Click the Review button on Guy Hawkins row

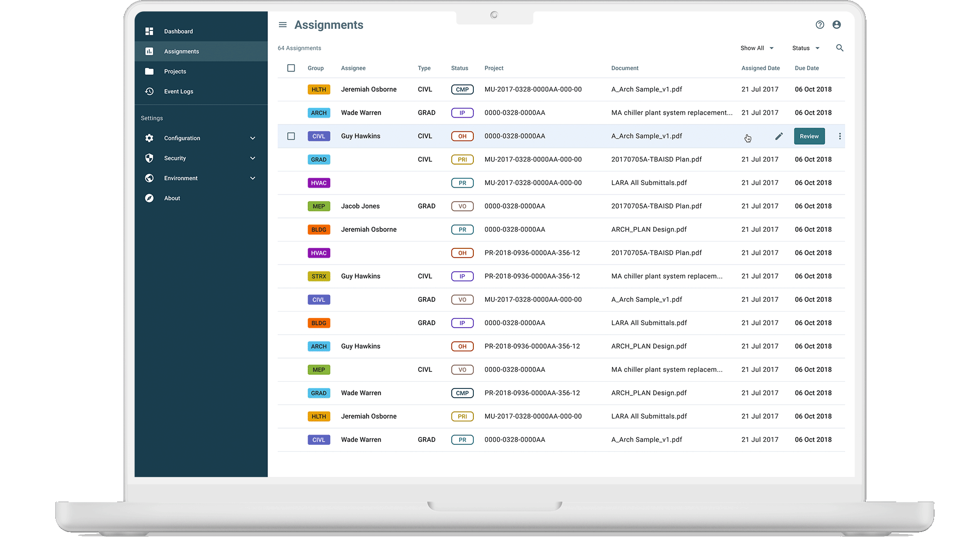tap(808, 135)
